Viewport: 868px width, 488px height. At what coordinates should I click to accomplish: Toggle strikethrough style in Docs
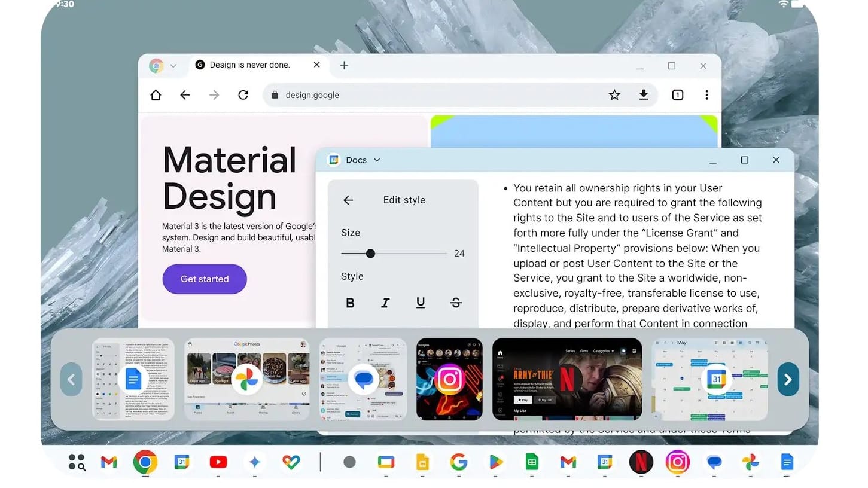point(456,303)
